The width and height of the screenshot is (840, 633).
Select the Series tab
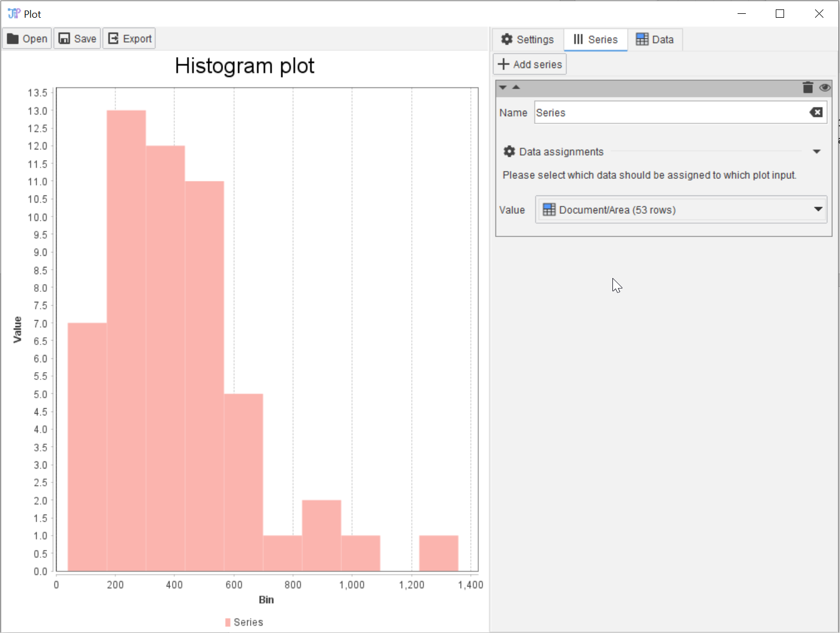pos(596,40)
